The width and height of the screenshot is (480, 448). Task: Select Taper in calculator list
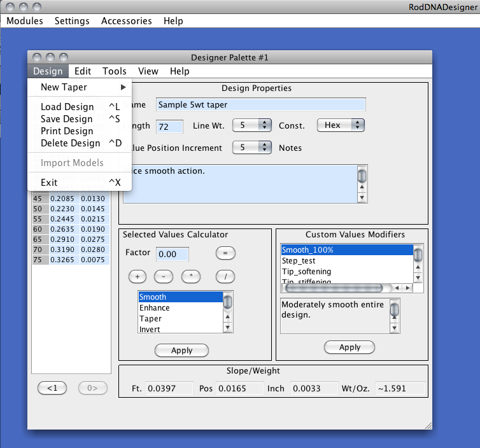181,319
